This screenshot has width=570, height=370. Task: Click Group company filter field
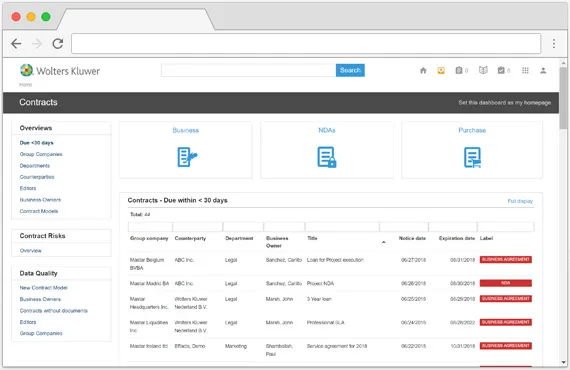(150, 227)
